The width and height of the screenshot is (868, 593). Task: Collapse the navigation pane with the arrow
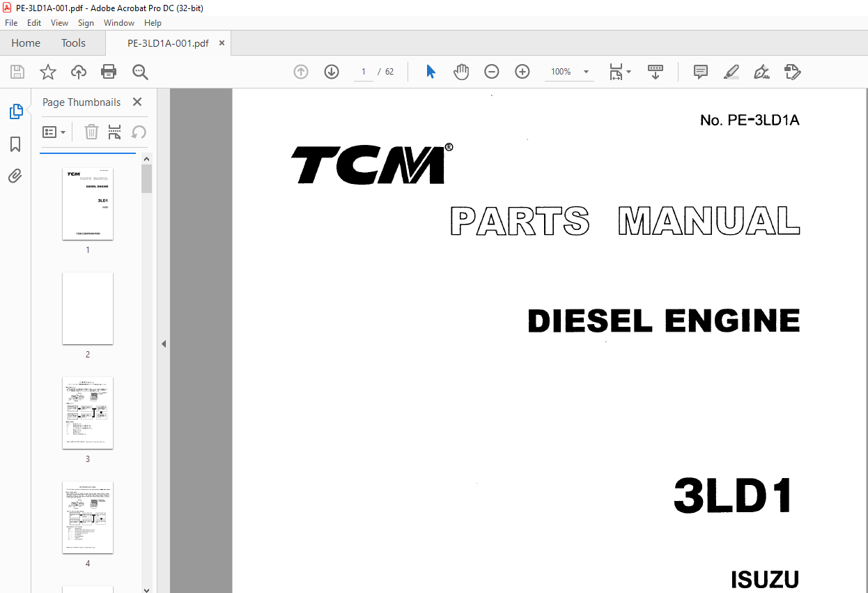(164, 344)
